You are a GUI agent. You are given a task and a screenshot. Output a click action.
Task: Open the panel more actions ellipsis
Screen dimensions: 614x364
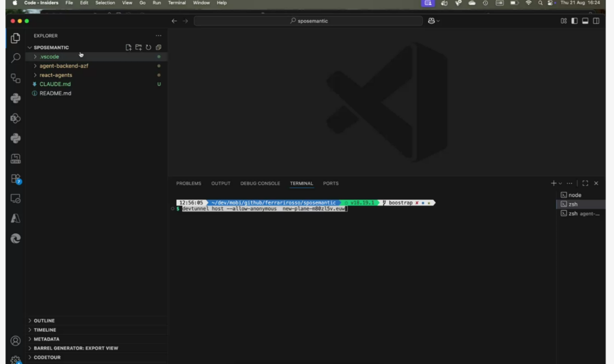[570, 183]
